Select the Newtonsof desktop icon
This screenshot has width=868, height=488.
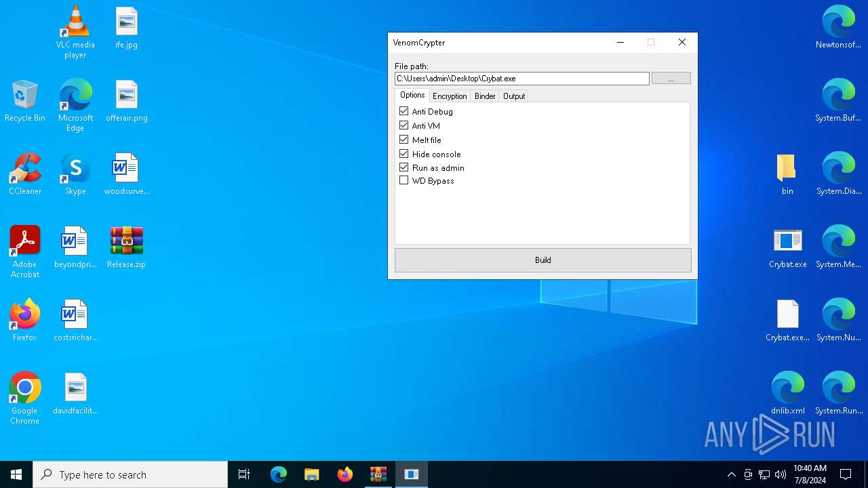(839, 27)
